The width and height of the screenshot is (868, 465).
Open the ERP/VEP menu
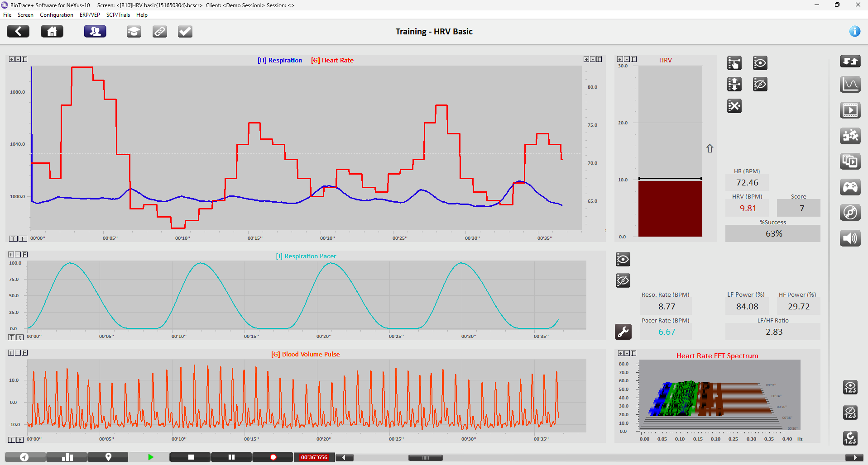[x=90, y=15]
